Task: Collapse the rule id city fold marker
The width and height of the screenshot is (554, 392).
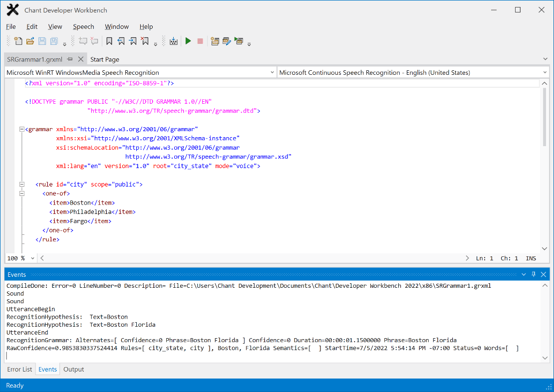Action: point(22,185)
